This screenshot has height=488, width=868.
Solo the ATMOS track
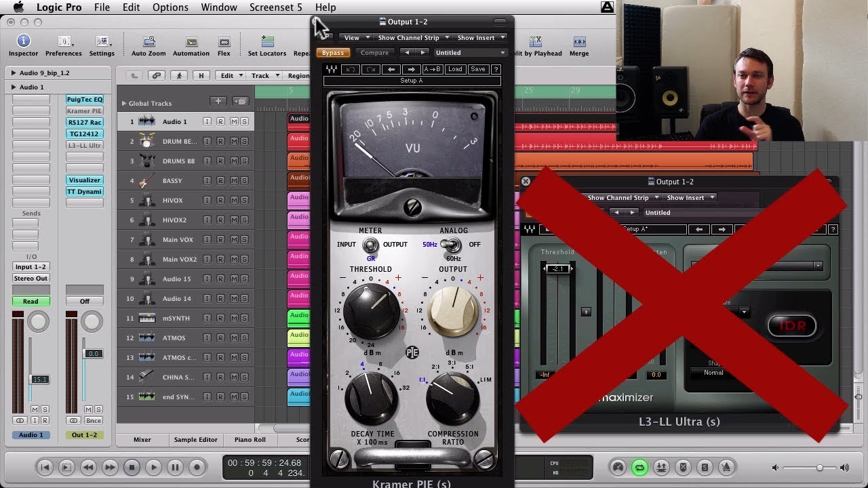click(x=244, y=338)
